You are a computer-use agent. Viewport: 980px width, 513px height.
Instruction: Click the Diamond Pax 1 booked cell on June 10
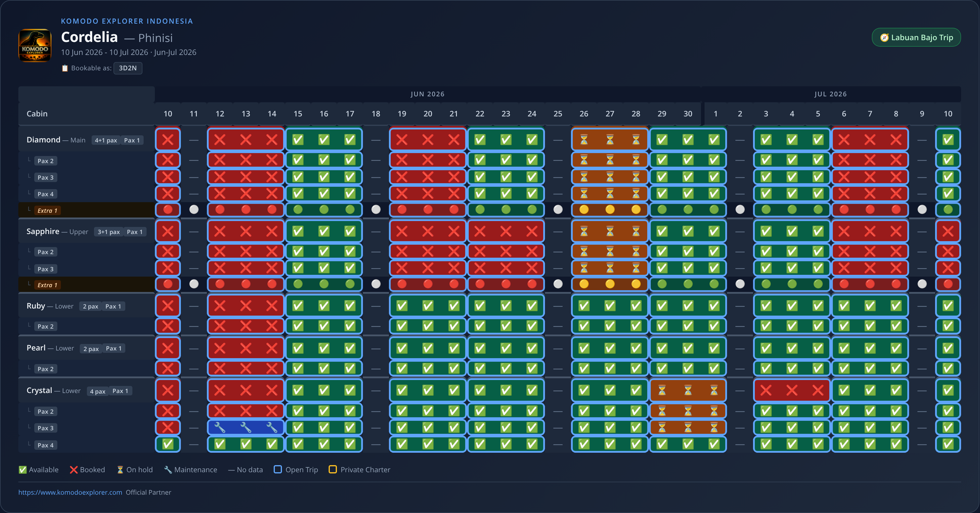(168, 140)
